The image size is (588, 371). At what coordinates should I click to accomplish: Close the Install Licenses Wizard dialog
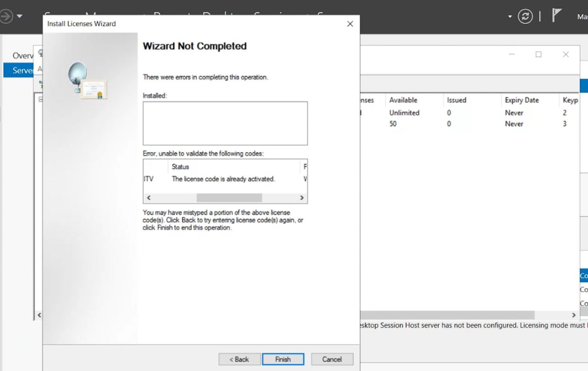pos(350,24)
